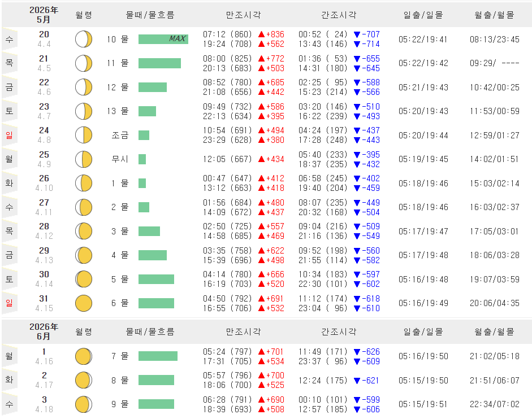Click the red up arrow beside +701
This screenshot has height=419, width=532.
pos(261,352)
